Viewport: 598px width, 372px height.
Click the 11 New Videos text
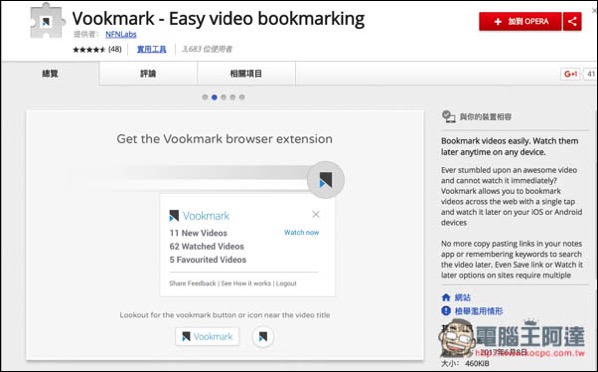click(x=198, y=233)
